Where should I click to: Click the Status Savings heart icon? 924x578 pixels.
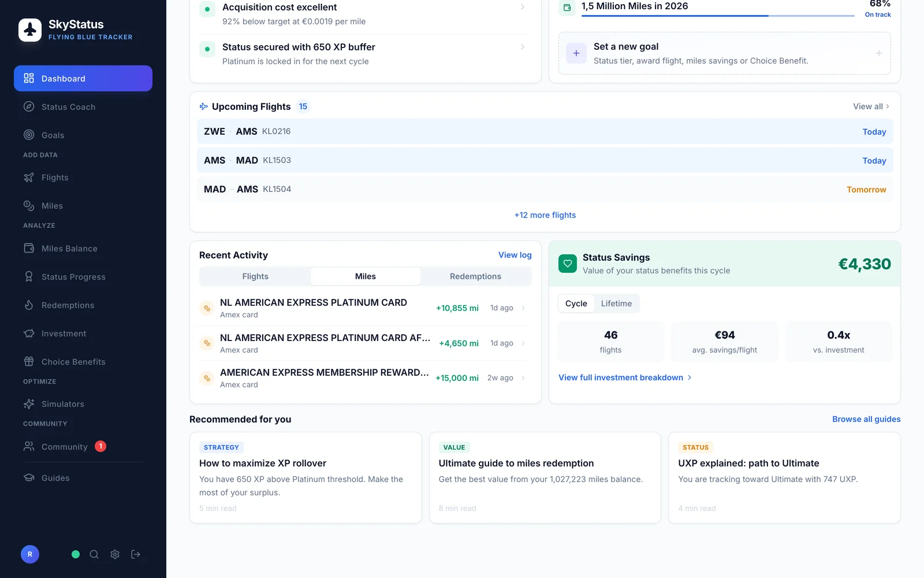click(x=568, y=264)
